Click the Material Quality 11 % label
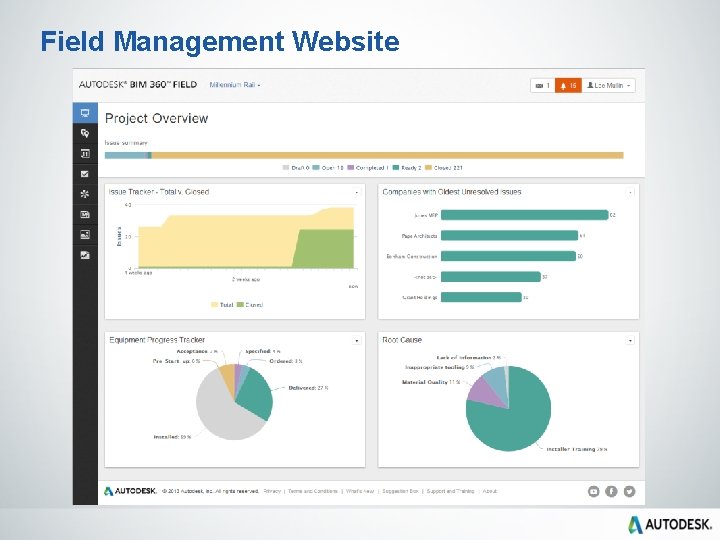Screen dimensions: 720x540 coord(431,382)
